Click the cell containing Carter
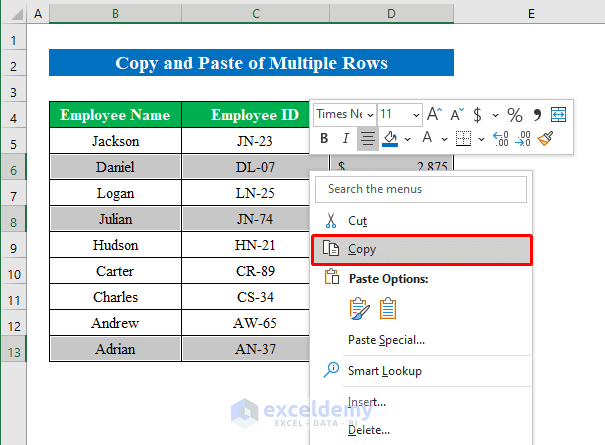This screenshot has width=605, height=445. (115, 271)
